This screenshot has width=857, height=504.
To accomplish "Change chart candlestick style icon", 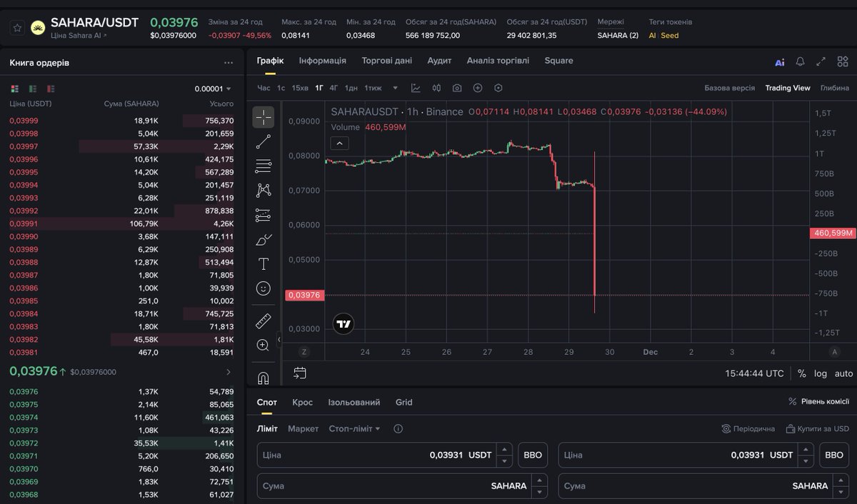I will coord(436,88).
